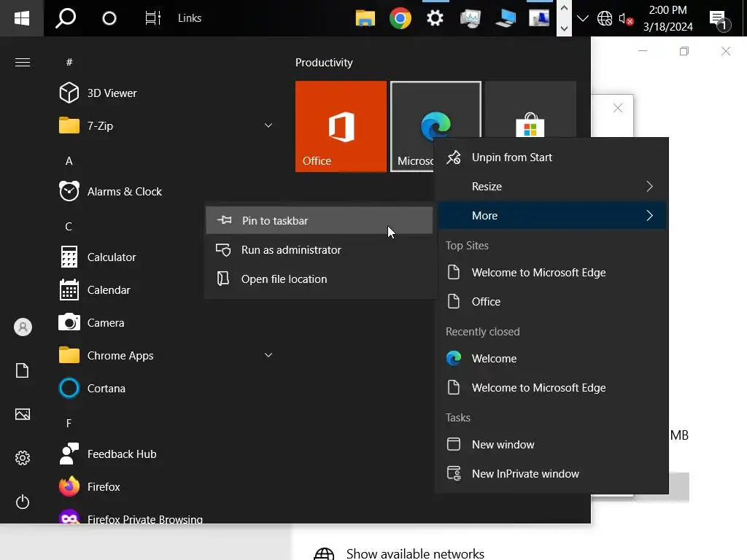Image resolution: width=747 pixels, height=560 pixels.
Task: Click the network globe tray icon
Action: [605, 18]
